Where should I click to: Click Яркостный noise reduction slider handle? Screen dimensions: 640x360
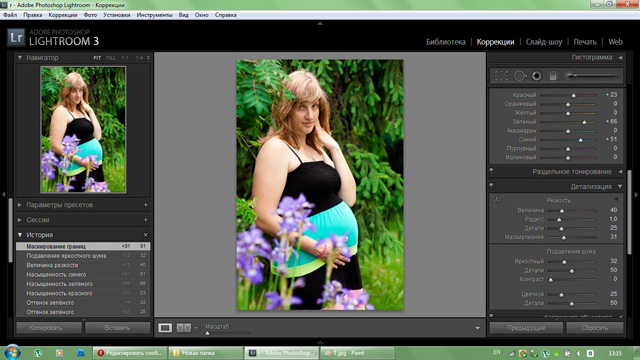tap(564, 262)
